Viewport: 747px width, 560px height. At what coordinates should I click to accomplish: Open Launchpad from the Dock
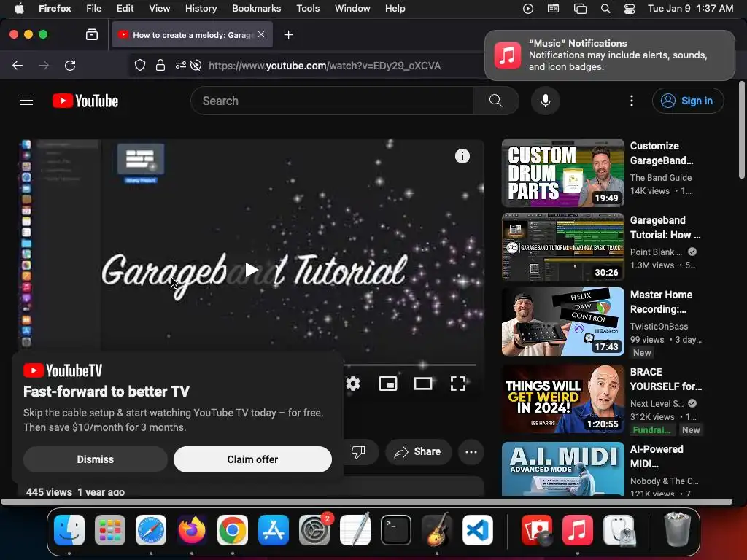tap(110, 530)
